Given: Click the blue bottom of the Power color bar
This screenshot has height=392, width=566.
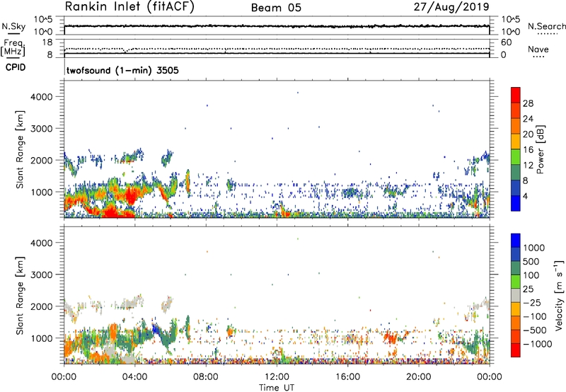Looking at the screenshot, I should [516, 203].
